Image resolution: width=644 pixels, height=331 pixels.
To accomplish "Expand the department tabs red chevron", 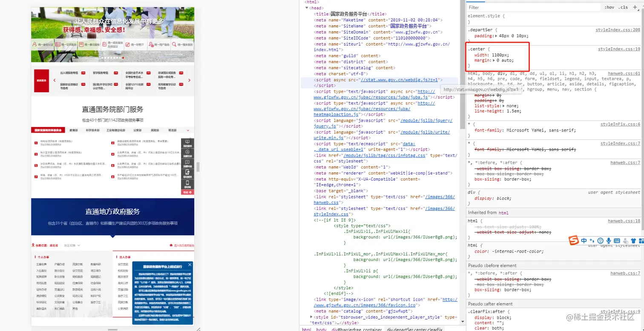I will [188, 130].
